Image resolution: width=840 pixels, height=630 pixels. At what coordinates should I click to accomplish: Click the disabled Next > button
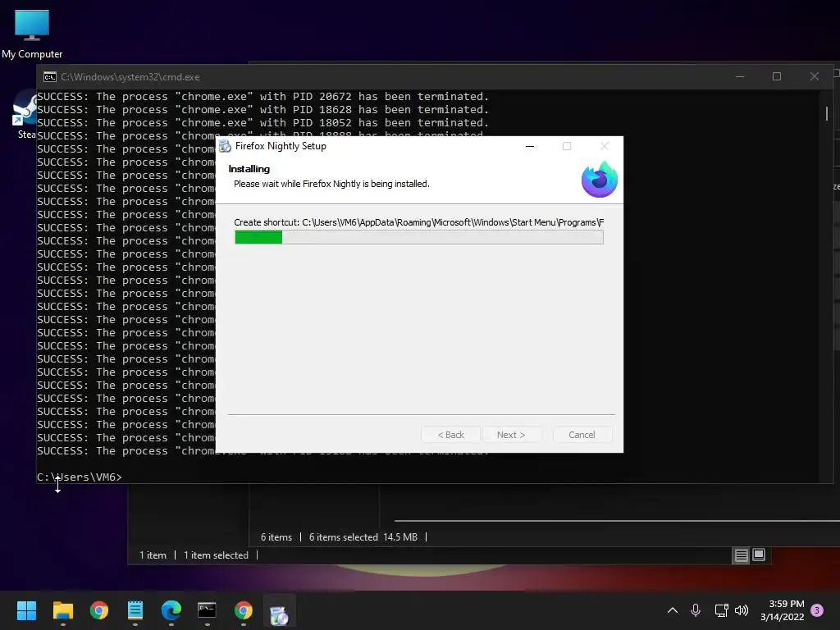click(510, 435)
